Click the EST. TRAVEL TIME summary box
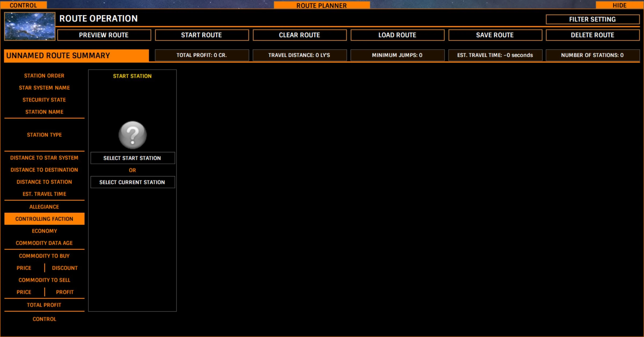 (x=495, y=55)
